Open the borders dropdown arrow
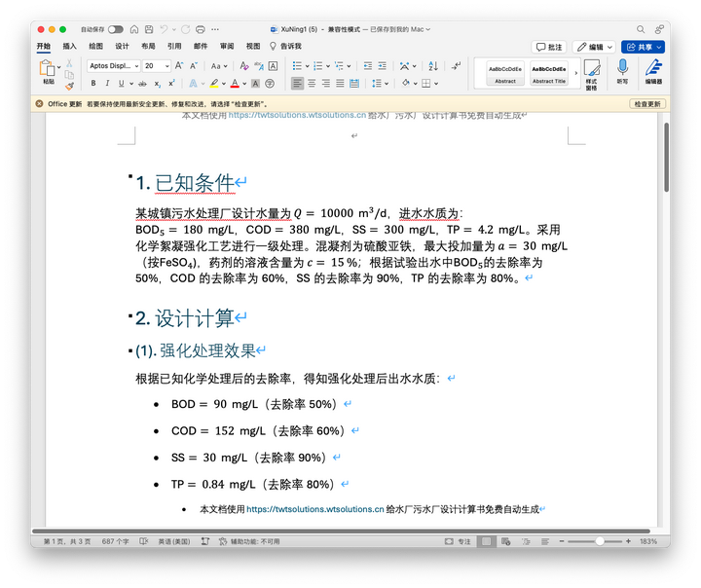The image size is (701, 588). point(436,84)
